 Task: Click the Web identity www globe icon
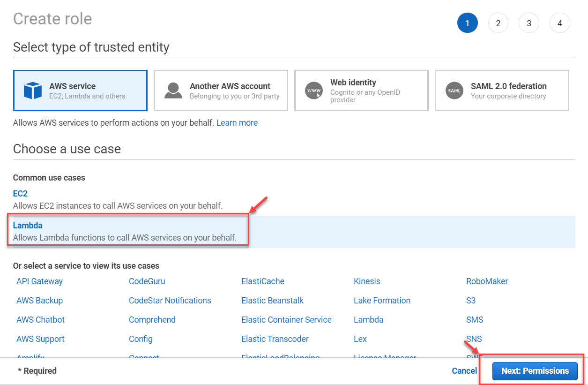(x=314, y=91)
